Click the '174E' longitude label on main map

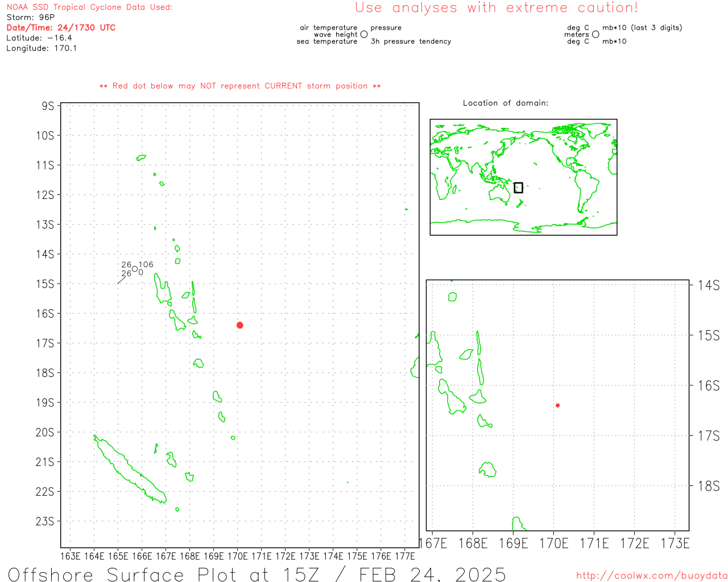(x=333, y=556)
